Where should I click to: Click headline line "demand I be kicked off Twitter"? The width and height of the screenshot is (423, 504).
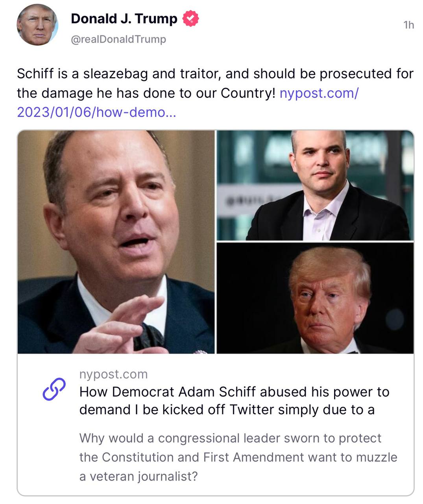227,409
